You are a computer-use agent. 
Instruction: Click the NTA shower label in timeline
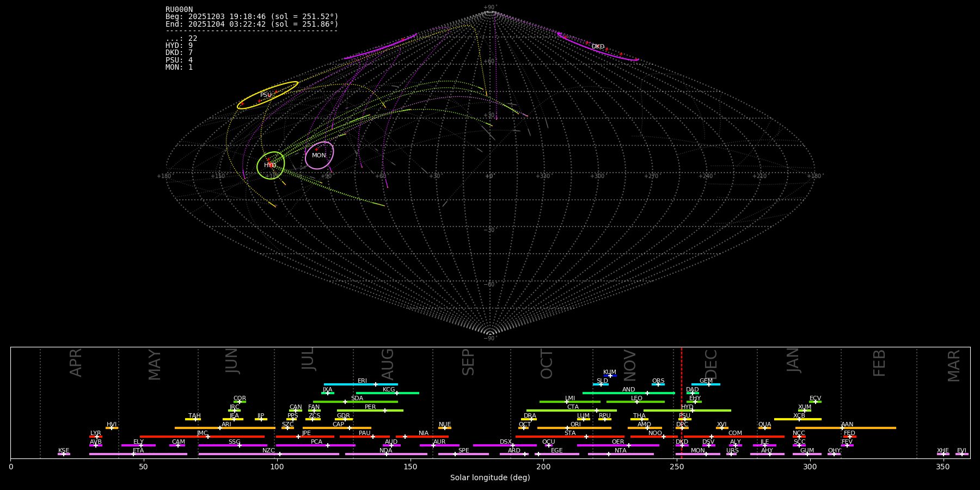pos(620,451)
